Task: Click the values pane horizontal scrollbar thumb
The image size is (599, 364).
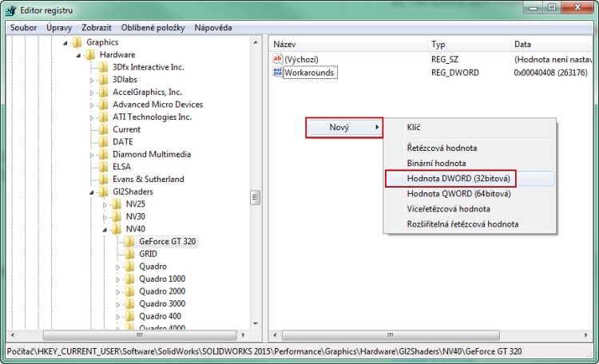Action: click(391, 335)
